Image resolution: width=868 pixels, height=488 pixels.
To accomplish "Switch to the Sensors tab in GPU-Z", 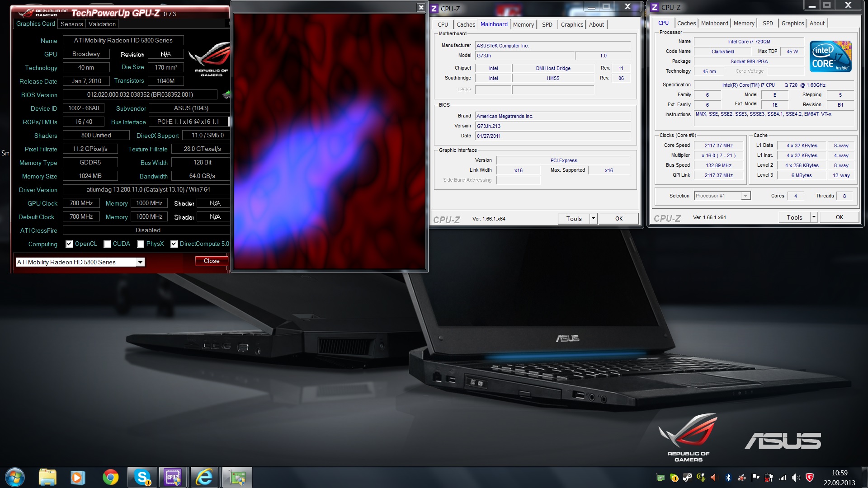I will click(x=71, y=24).
